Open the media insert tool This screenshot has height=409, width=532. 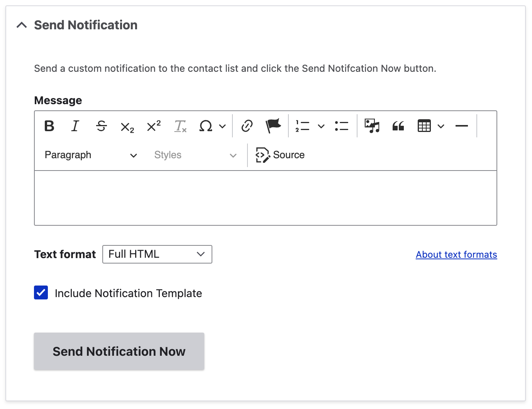pyautogui.click(x=372, y=126)
